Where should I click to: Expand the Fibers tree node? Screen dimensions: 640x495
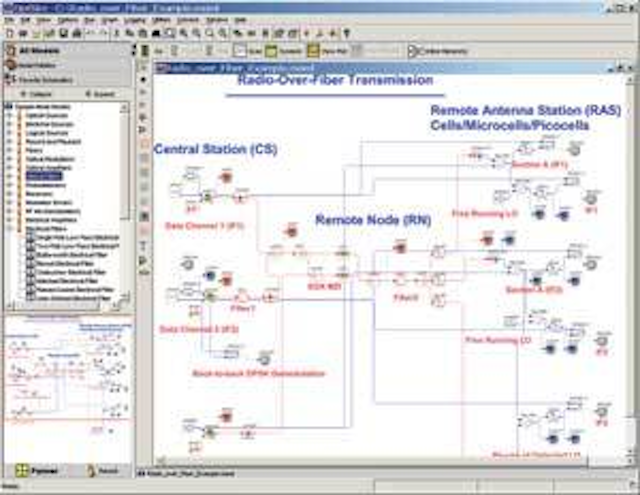9,150
